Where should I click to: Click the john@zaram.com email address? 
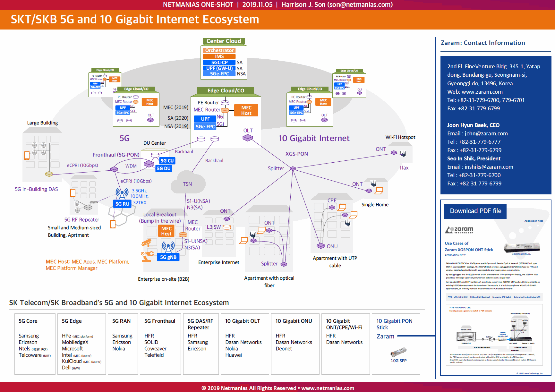coord(486,133)
